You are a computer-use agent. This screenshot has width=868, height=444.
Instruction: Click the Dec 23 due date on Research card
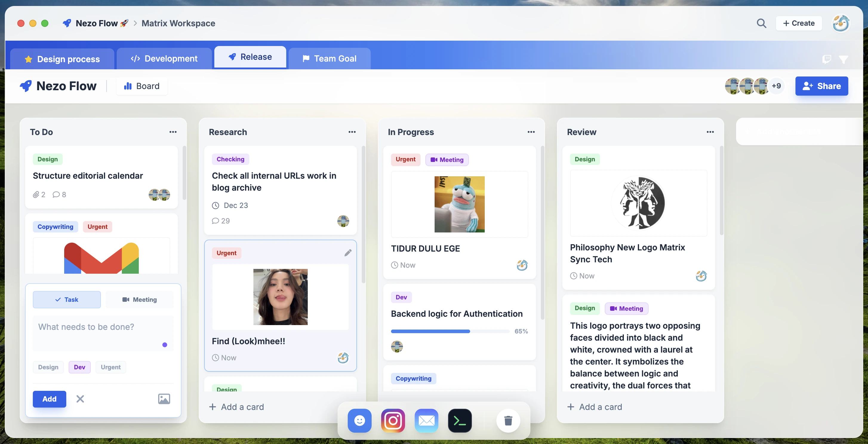[x=230, y=206]
